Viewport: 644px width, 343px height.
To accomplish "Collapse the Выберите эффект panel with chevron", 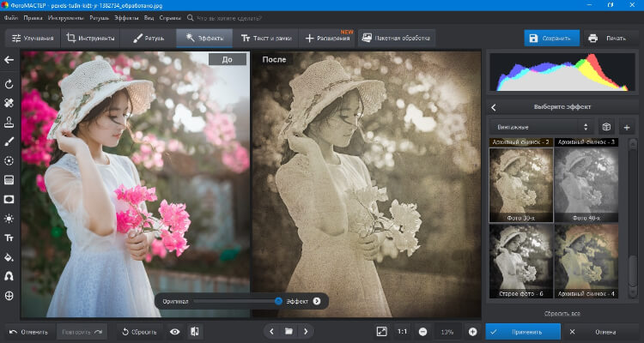I will (x=494, y=107).
